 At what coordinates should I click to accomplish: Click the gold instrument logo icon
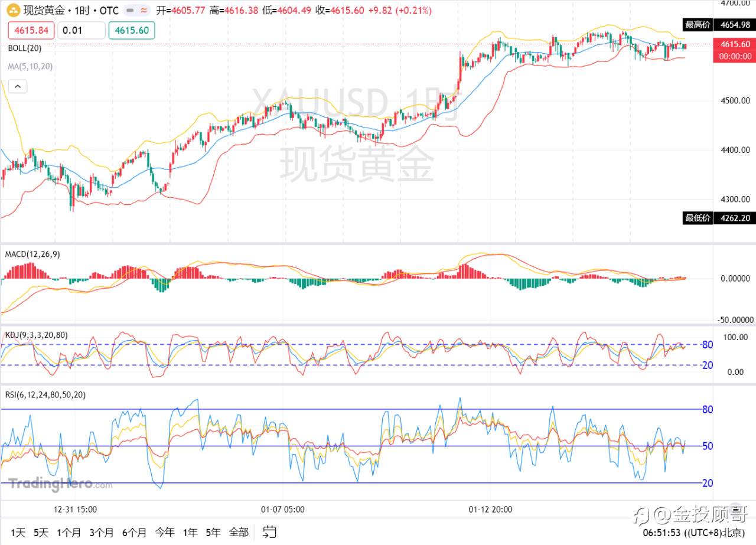[14, 10]
